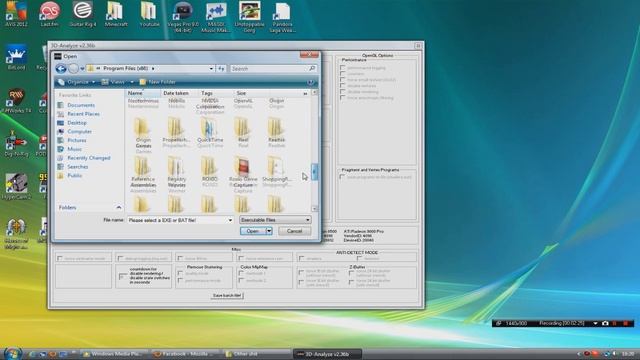Click the Windows Start orb
640x360 pixels.
pyautogui.click(x=13, y=353)
